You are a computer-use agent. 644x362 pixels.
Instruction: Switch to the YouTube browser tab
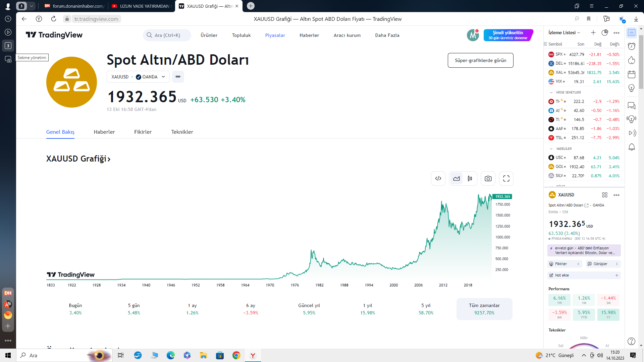(x=141, y=6)
